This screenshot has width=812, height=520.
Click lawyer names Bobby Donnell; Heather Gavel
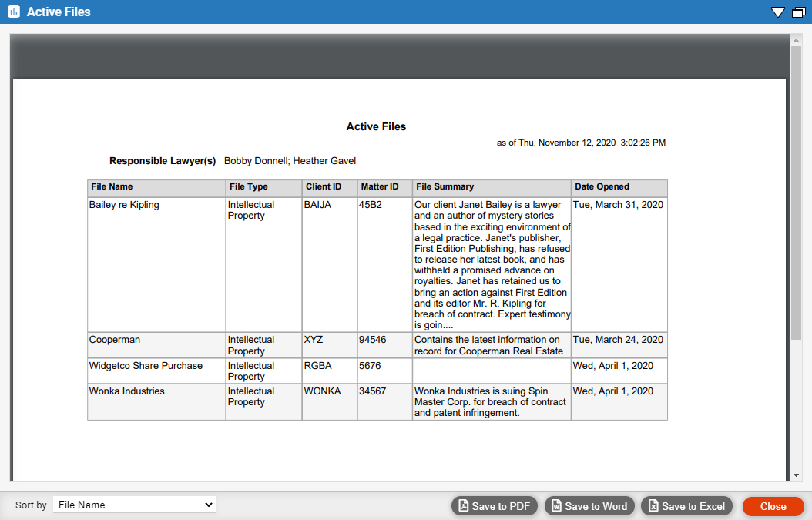point(290,161)
